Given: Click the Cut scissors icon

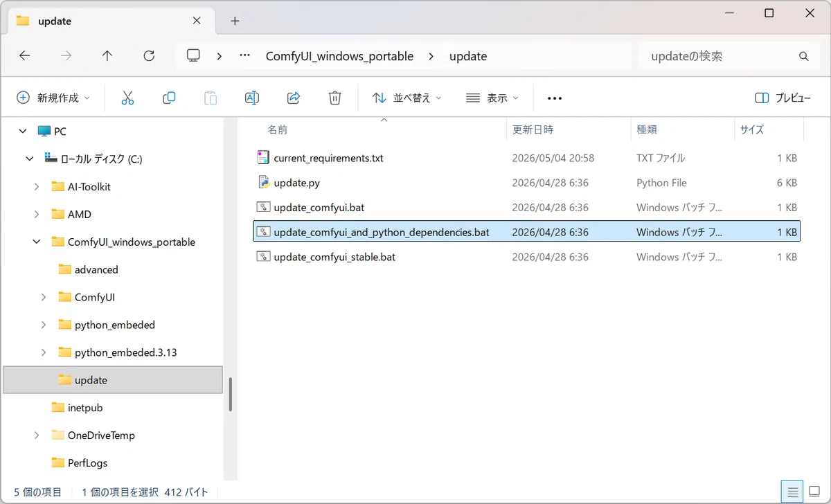Looking at the screenshot, I should click(x=127, y=98).
